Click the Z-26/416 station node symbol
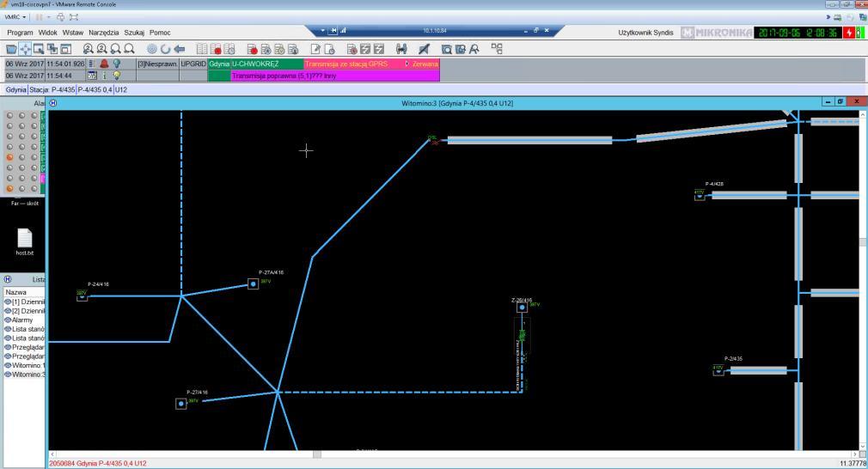 [522, 307]
